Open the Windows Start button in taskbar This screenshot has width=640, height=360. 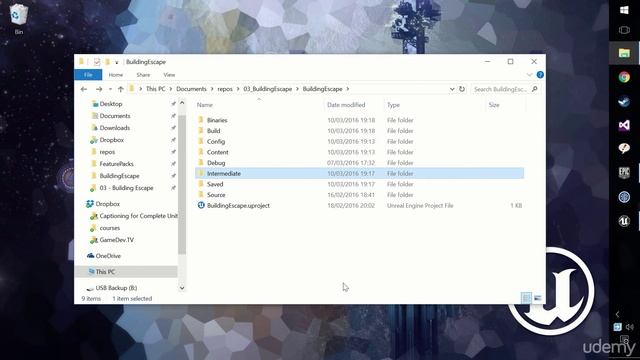[x=624, y=10]
